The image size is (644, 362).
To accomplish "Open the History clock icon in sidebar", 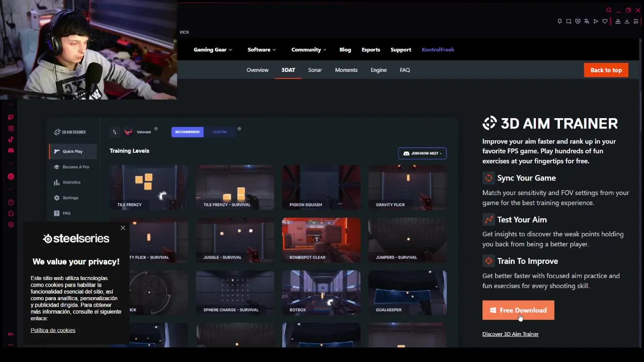I will (x=11, y=203).
